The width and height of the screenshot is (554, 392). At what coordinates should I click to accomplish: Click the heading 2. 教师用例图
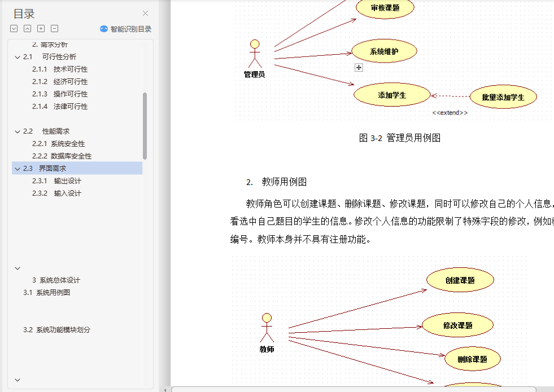tap(276, 182)
